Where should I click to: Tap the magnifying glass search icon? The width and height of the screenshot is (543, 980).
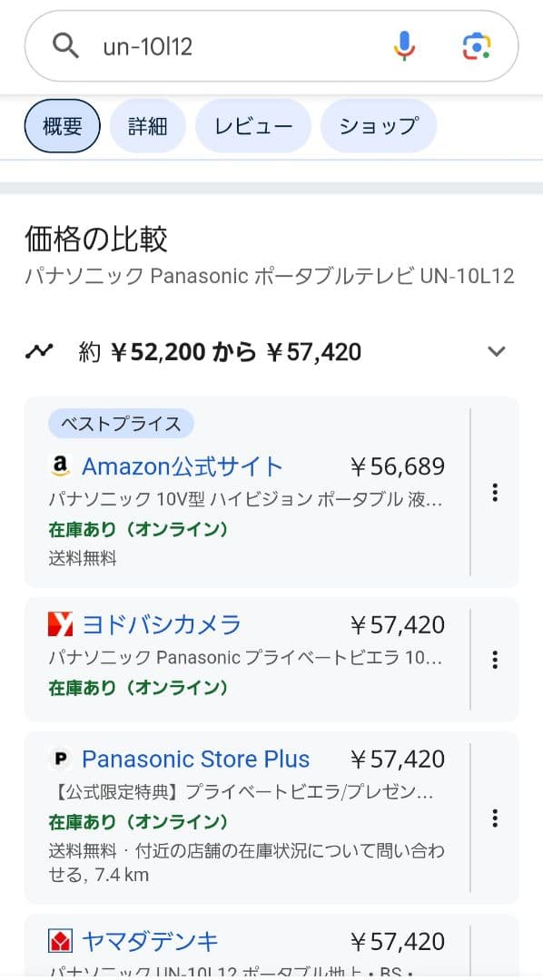[64, 45]
